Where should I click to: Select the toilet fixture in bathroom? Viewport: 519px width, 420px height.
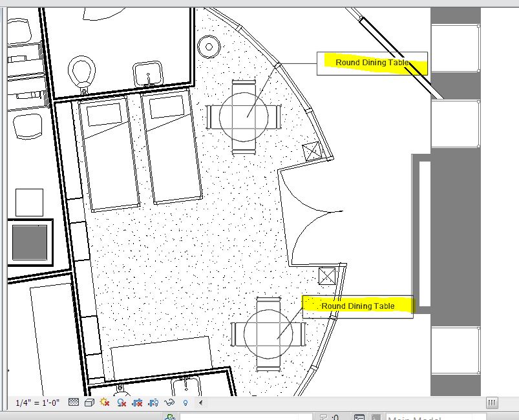(81, 74)
